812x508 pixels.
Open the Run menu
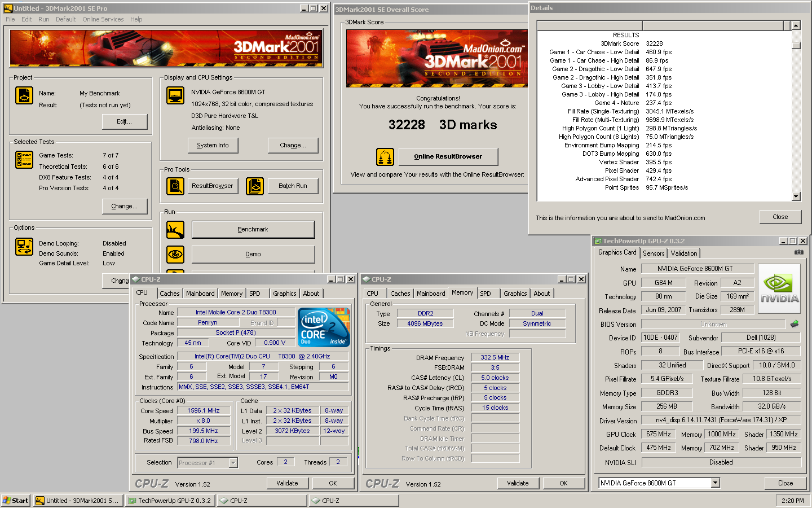pos(43,19)
